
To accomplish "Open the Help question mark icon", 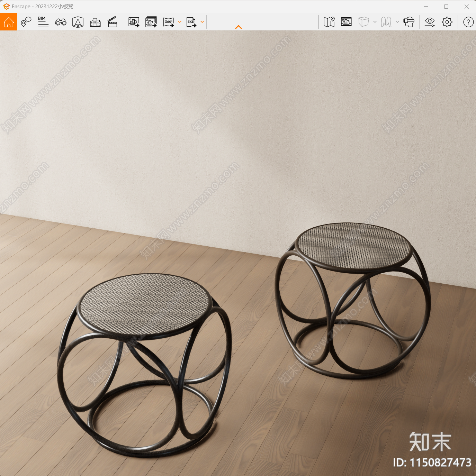I will [x=468, y=22].
